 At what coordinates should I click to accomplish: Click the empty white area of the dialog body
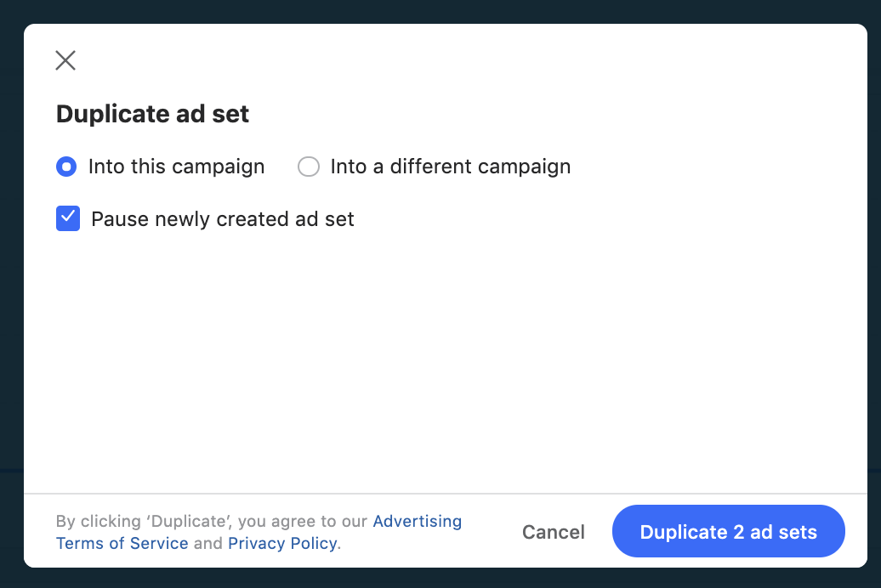440,357
